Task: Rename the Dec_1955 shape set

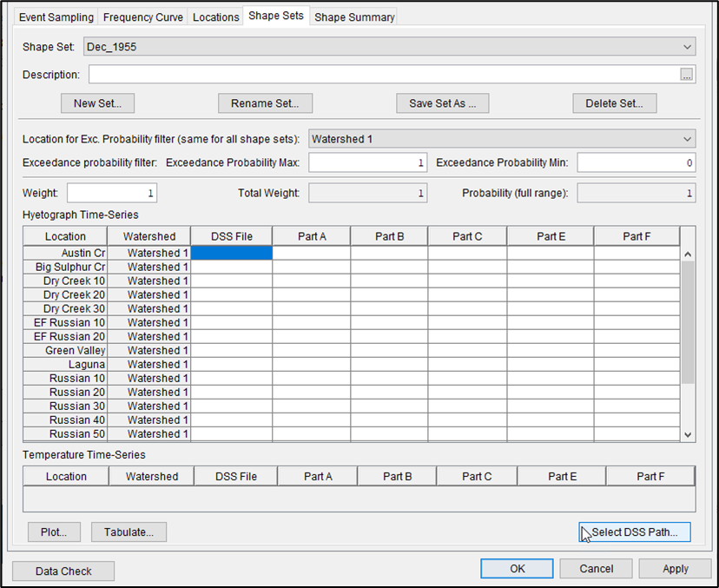Action: pyautogui.click(x=265, y=102)
